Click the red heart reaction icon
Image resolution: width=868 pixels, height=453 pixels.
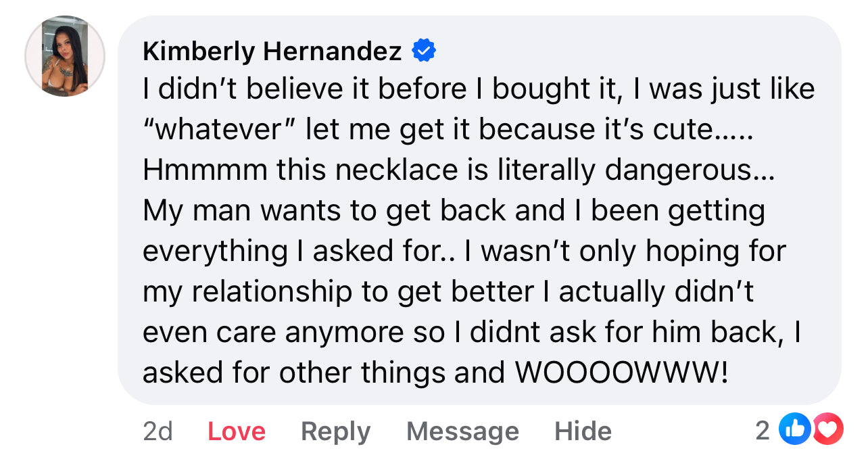(x=827, y=429)
